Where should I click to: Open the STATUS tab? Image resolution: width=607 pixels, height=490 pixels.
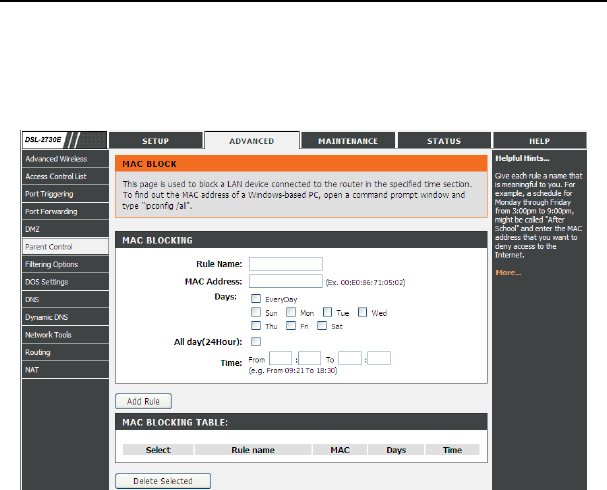point(444,141)
